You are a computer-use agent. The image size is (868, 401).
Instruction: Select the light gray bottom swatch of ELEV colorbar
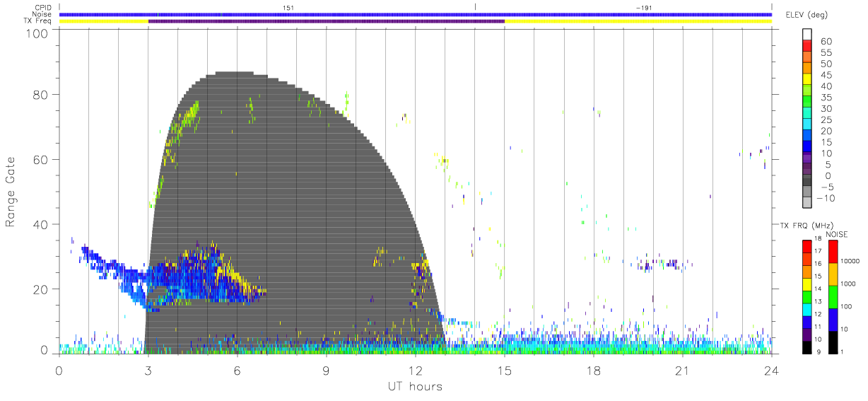(807, 204)
